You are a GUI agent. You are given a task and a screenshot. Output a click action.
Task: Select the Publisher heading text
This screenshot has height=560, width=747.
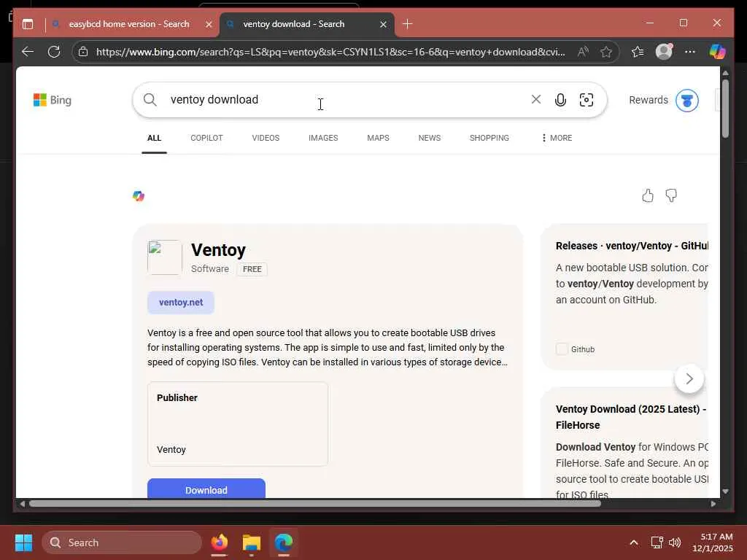tap(177, 398)
